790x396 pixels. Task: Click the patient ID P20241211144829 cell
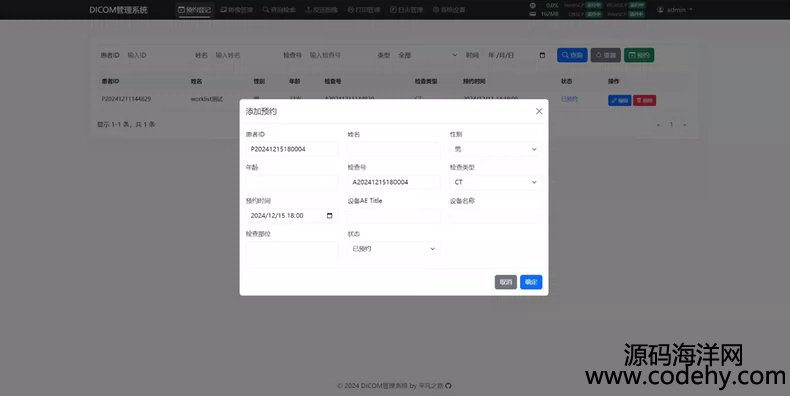pyautogui.click(x=126, y=99)
